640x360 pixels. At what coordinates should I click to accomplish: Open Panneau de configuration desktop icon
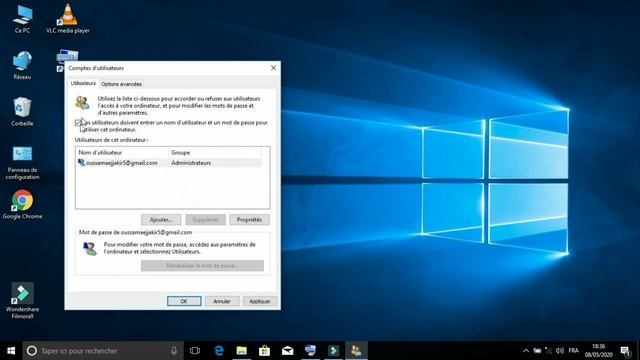(22, 162)
